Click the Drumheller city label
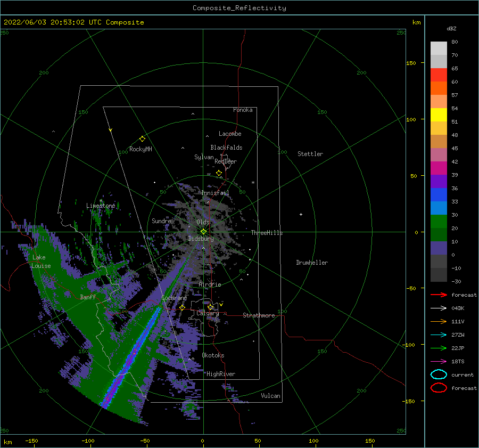Image resolution: width=479 pixels, height=448 pixels. [x=312, y=263]
